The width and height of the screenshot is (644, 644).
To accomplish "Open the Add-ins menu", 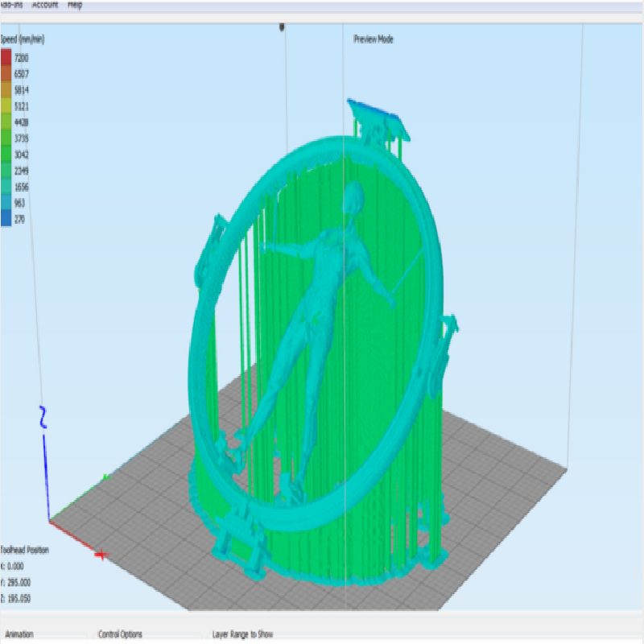I will tap(10, 4).
